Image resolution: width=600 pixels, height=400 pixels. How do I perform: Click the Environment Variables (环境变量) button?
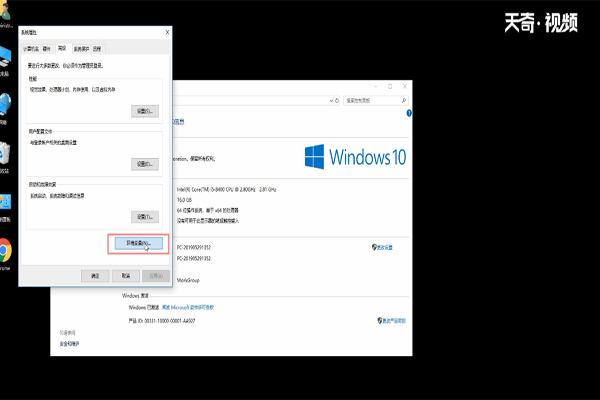(x=138, y=243)
